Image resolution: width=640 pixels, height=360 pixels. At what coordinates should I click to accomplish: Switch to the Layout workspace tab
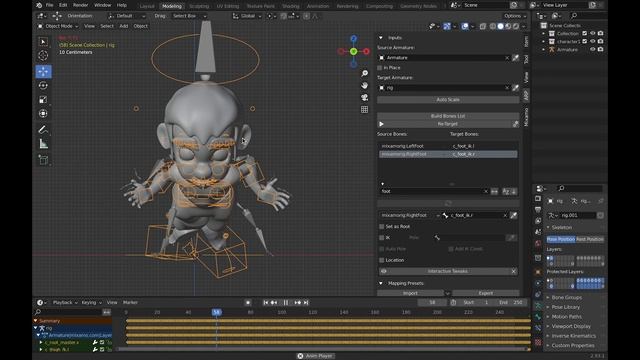tap(147, 6)
